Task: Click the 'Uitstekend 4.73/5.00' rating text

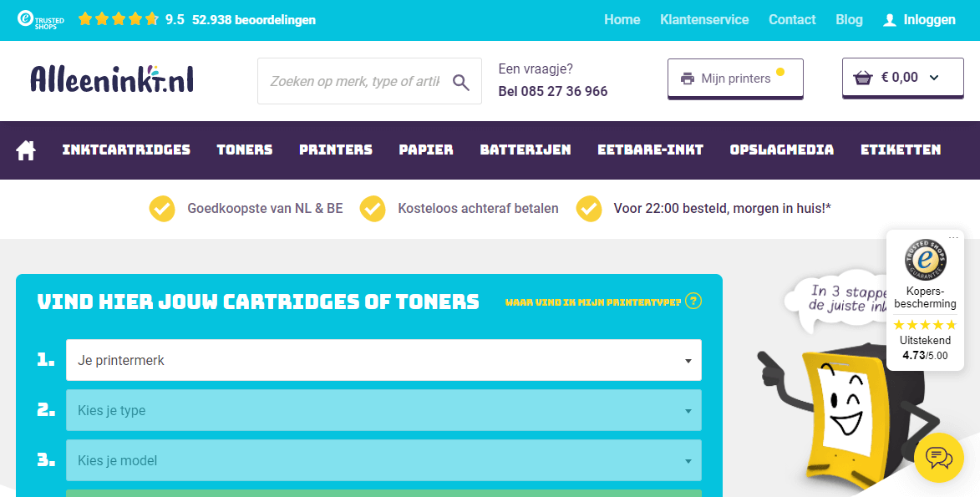Action: tap(925, 348)
